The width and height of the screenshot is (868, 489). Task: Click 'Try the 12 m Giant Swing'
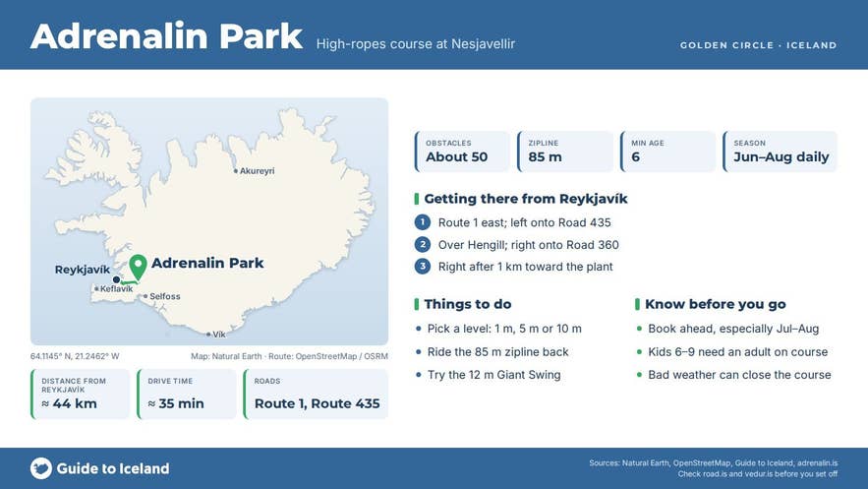[x=493, y=375]
